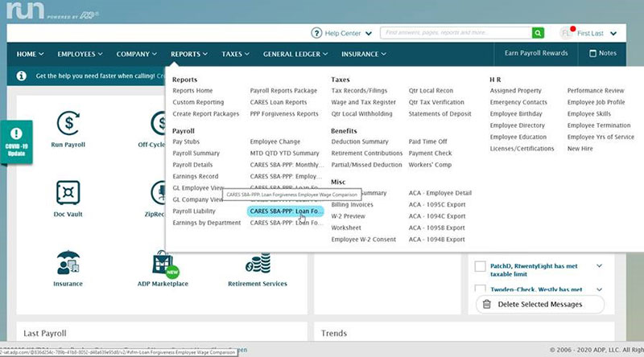The height and width of the screenshot is (357, 644).
Task: Open the INSURANCE menu
Action: 364,54
